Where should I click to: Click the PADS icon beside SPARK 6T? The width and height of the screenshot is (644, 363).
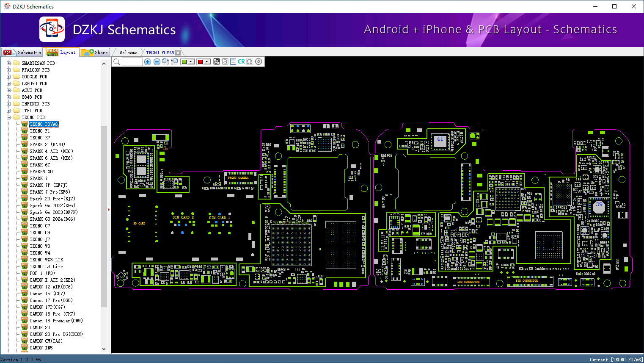coord(25,165)
